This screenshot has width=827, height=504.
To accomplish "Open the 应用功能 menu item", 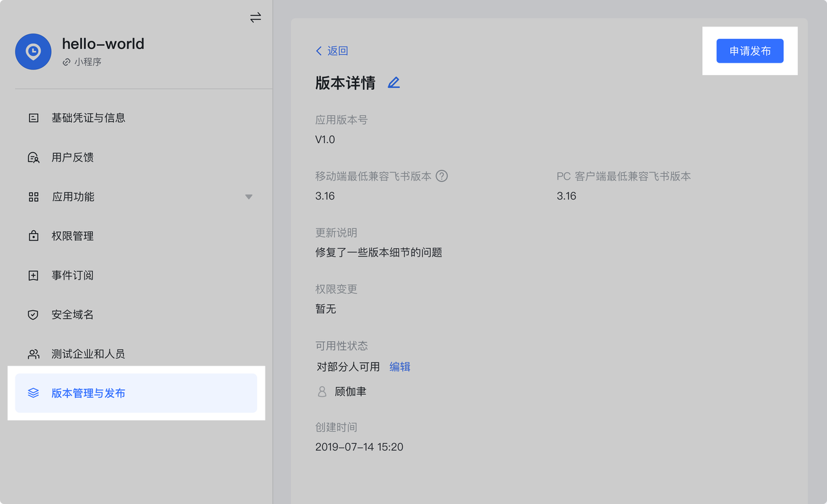I will point(73,197).
